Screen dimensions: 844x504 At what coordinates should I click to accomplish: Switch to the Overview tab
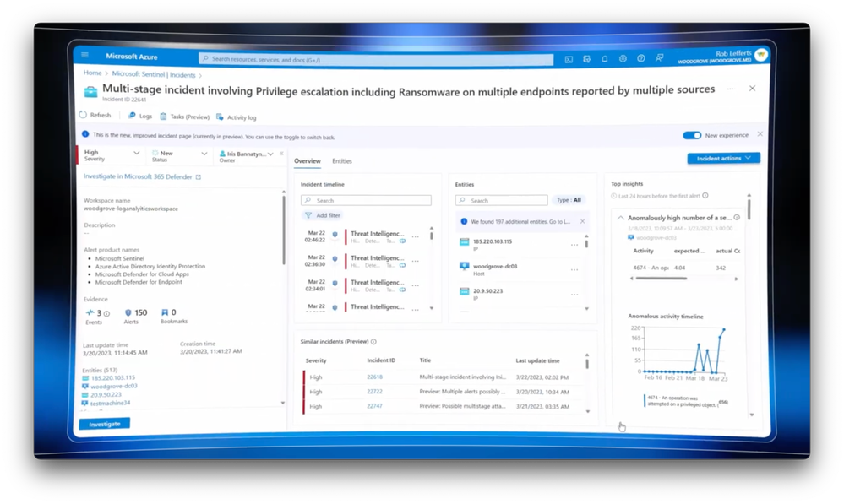pos(308,161)
